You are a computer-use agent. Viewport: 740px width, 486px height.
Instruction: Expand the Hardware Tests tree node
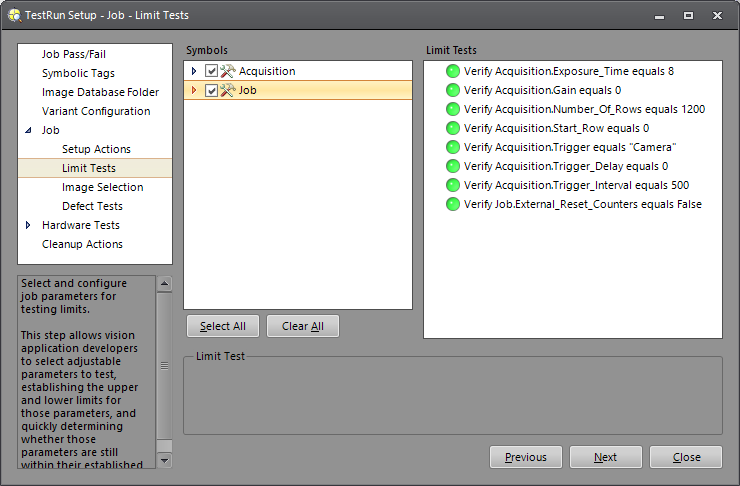coord(29,225)
